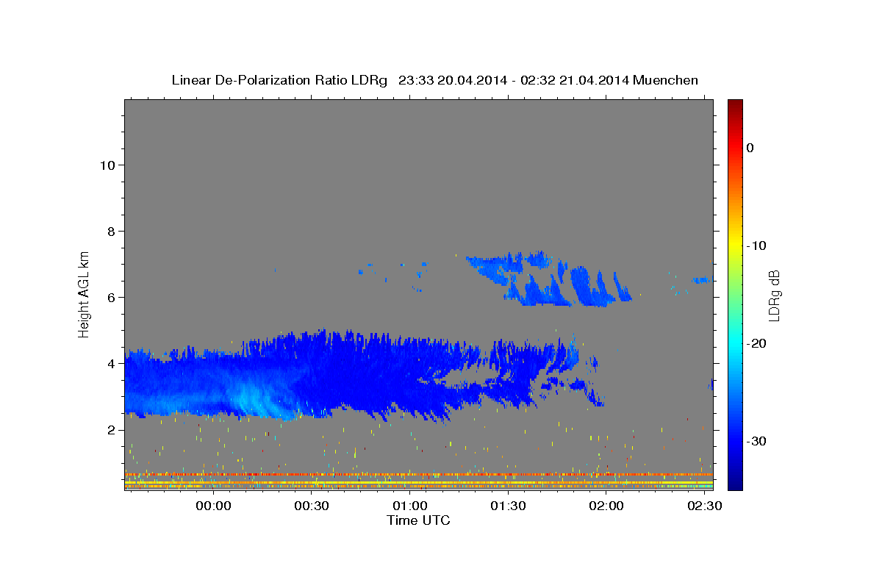Click the y-axis tick label '8'
Image resolution: width=882 pixels, height=588 pixels.
point(112,231)
